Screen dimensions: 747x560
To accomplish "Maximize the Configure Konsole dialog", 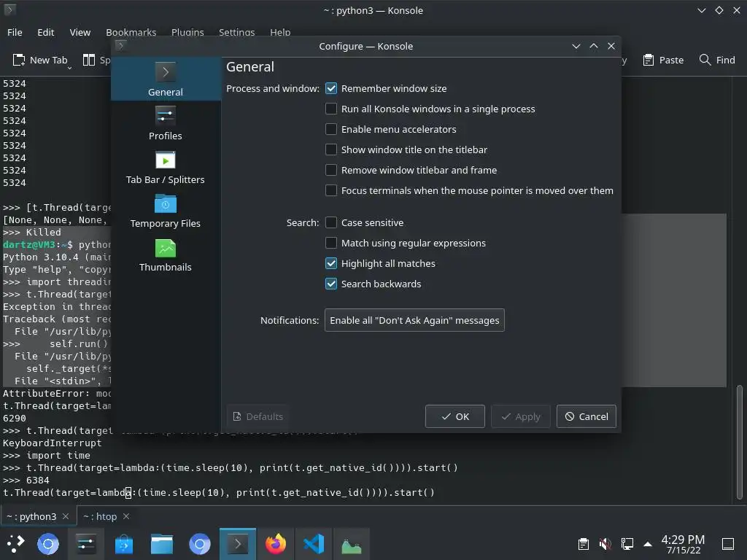I will (x=594, y=46).
